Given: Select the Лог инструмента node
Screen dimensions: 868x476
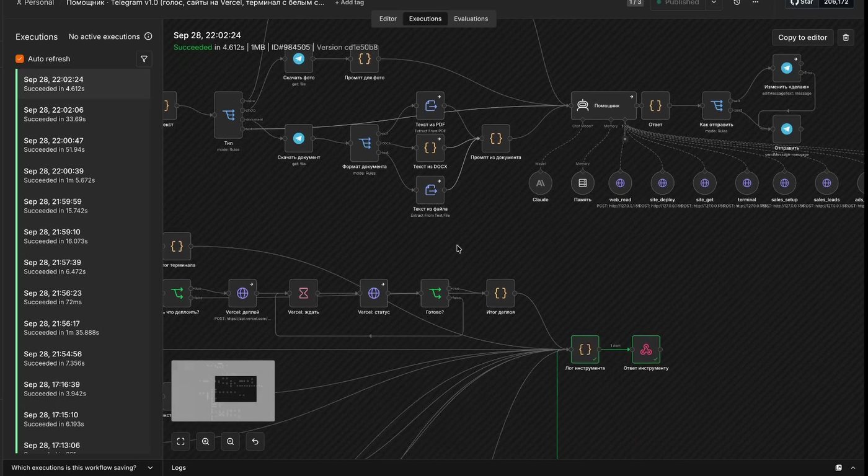Looking at the screenshot, I should coord(585,350).
